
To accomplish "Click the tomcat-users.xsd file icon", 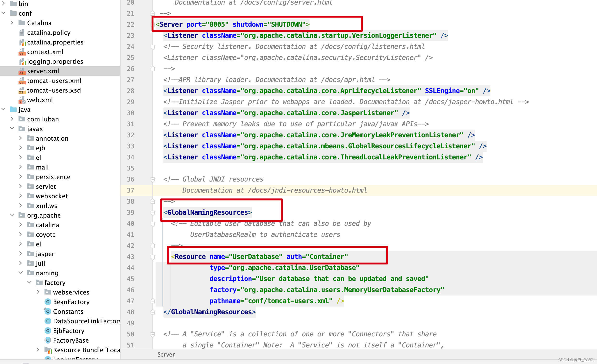I will [x=22, y=90].
